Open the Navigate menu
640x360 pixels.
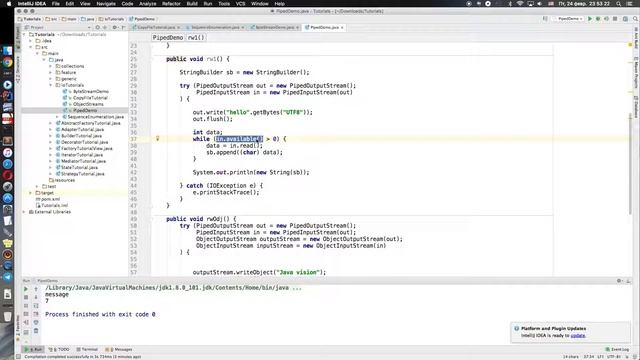[106, 3]
